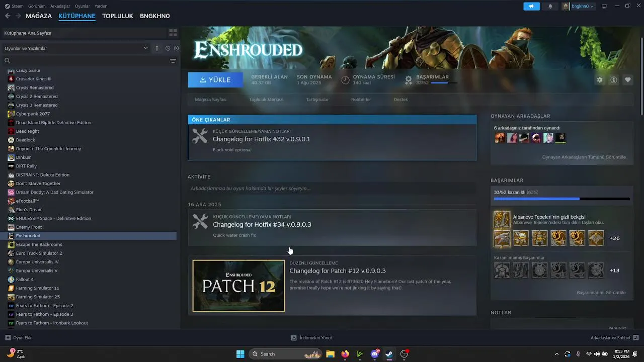The image size is (644, 362).
Task: Select Don't Starve Together in list
Action: [38, 184]
